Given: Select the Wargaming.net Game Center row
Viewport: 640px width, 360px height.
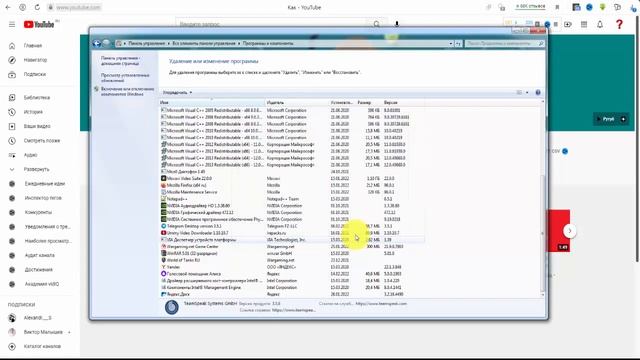Looking at the screenshot, I should (x=292, y=247).
